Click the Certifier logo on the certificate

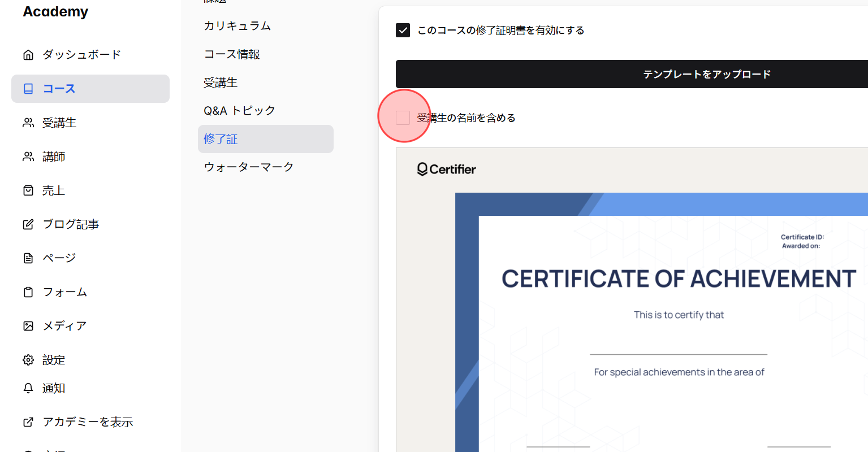446,169
